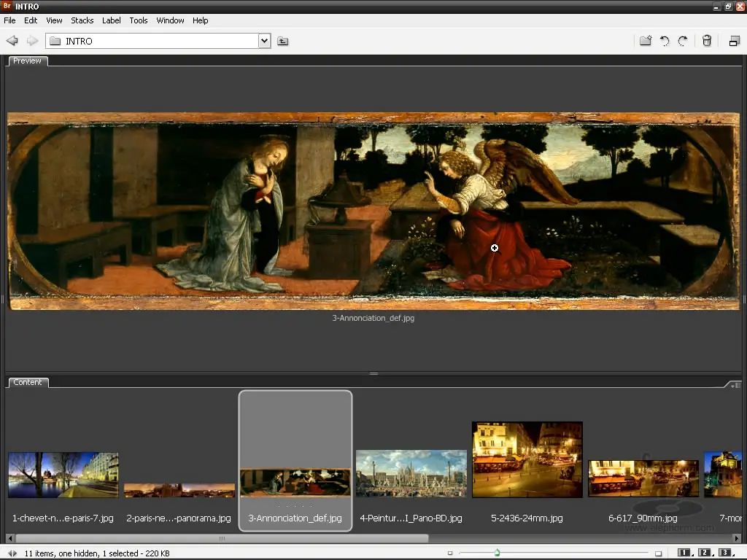Click the Content scrollbar left arrow
This screenshot has height=560, width=747.
click(x=10, y=539)
